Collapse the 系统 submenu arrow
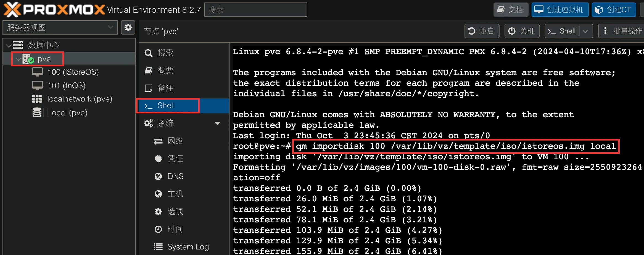Viewport: 644px width, 255px height. point(218,123)
